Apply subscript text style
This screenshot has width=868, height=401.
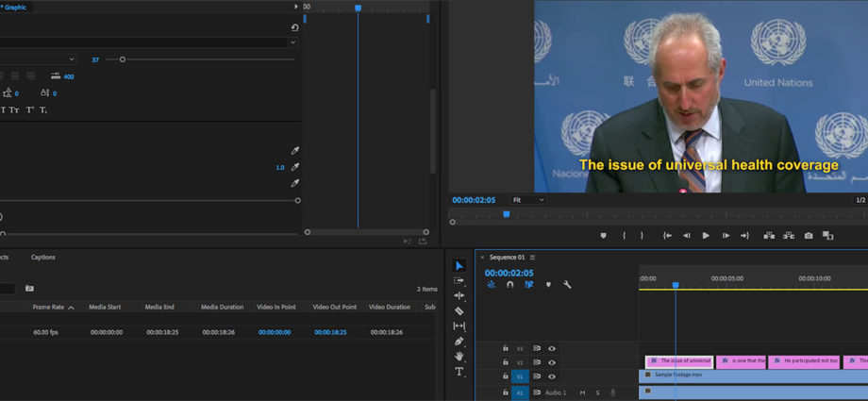click(43, 110)
